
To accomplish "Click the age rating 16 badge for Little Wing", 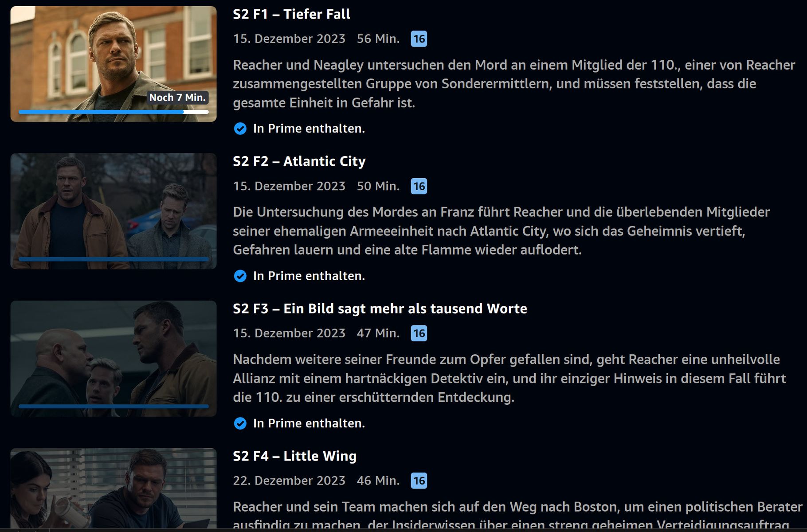I will (419, 481).
